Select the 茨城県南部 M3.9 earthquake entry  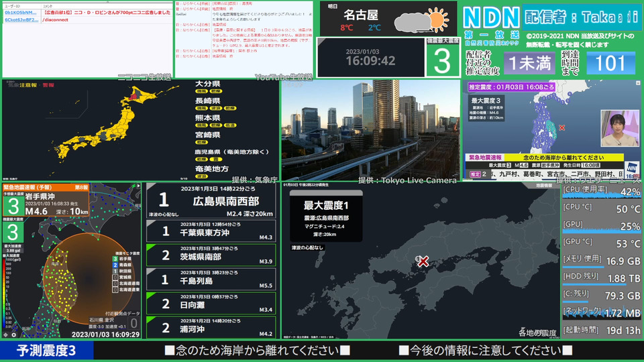click(x=211, y=255)
